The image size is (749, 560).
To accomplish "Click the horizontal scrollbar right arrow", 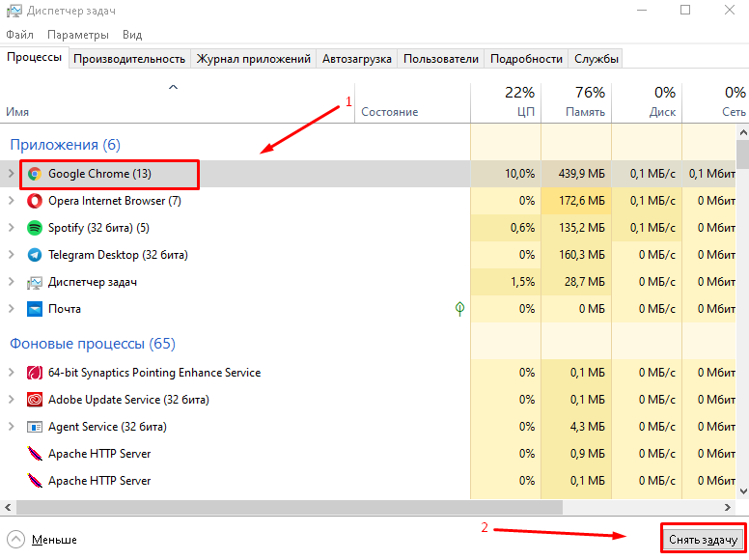I will [x=728, y=507].
